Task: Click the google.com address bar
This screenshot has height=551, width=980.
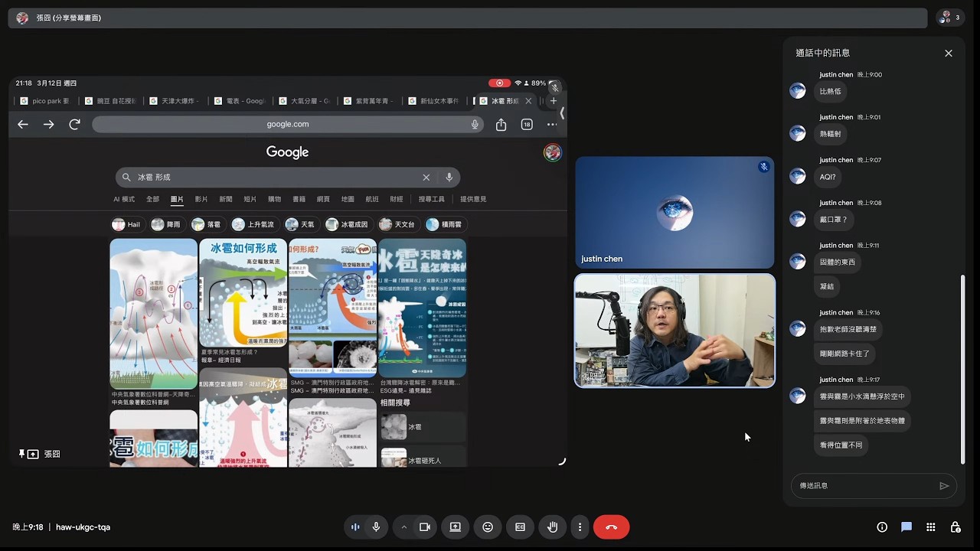Action: tap(288, 124)
